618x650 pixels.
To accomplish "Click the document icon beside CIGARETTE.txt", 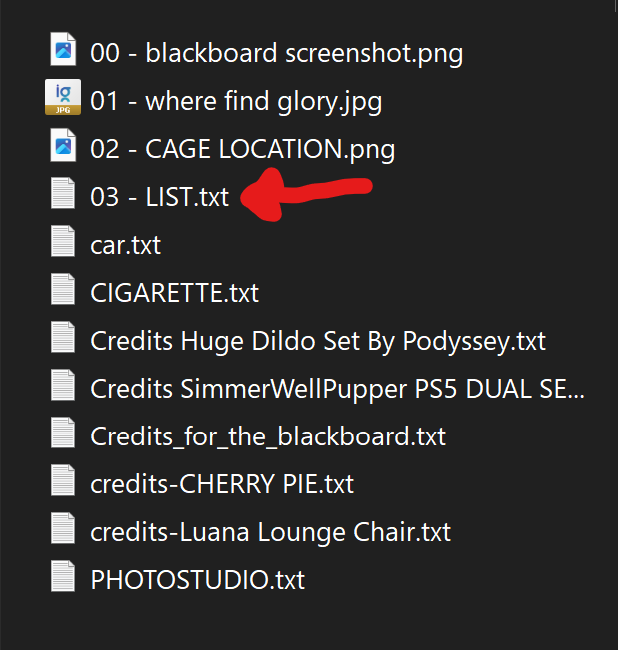I will pyautogui.click(x=63, y=289).
